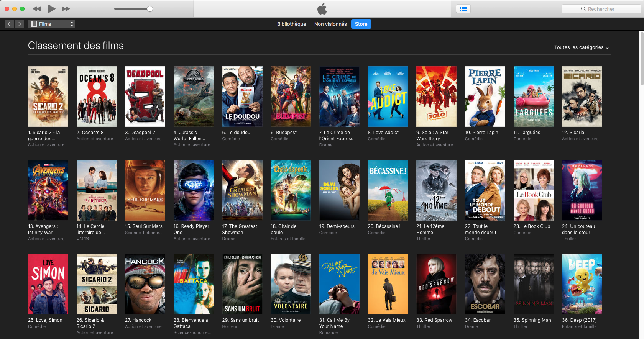The height and width of the screenshot is (339, 644).
Task: Click Enfants et famille under Chair de poule
Action: click(x=288, y=239)
